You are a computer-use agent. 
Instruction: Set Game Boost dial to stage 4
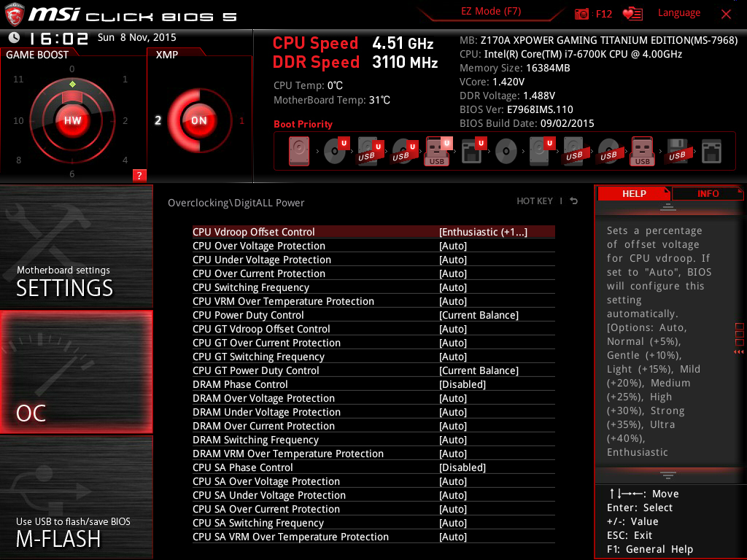125,160
